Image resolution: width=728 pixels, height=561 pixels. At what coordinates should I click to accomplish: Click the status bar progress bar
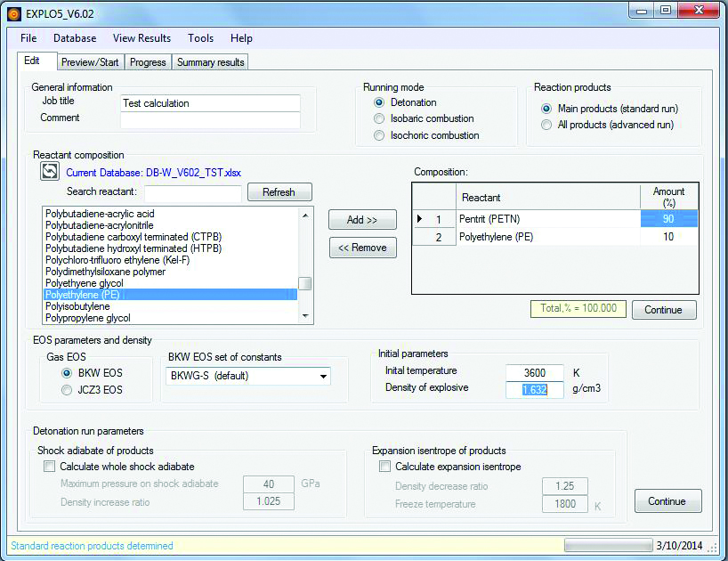[608, 545]
